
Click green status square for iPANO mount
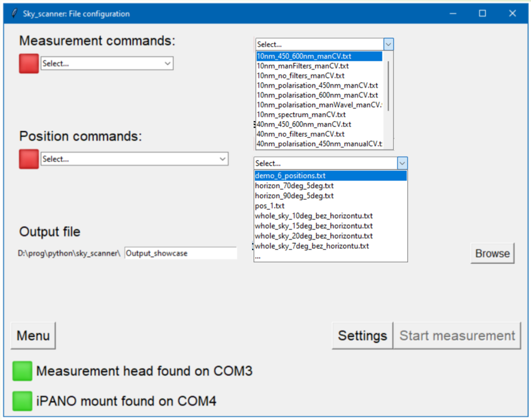pyautogui.click(x=22, y=401)
